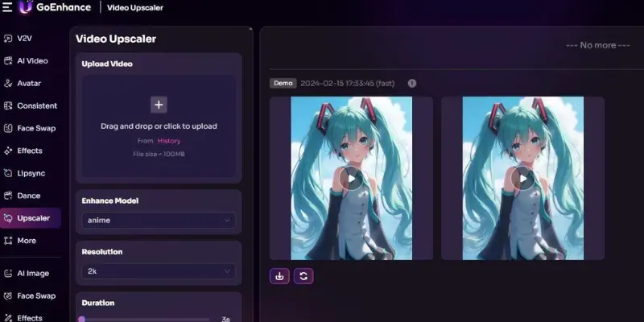Click the Resolution label
The height and width of the screenshot is (322, 644).
point(102,252)
